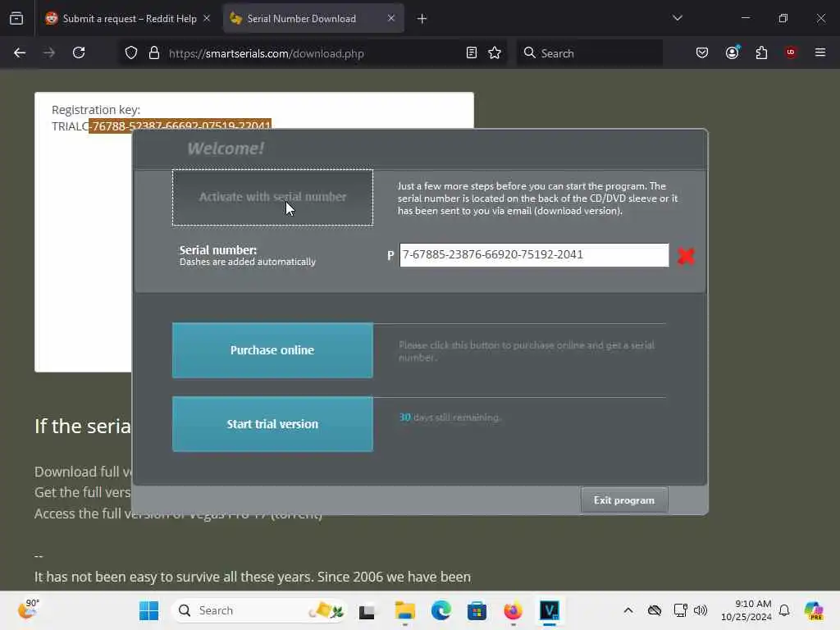Viewport: 840px width, 630px height.
Task: Open Microsoft Edge from taskbar
Action: tap(441, 610)
